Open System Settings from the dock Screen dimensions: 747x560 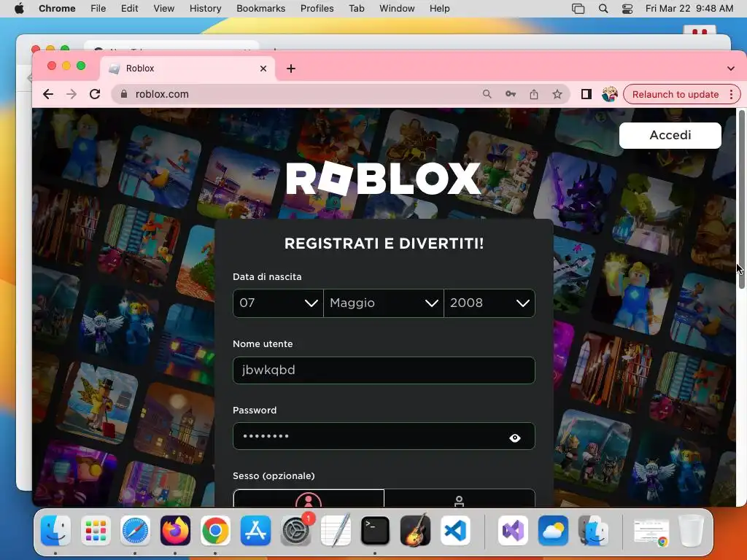296,531
